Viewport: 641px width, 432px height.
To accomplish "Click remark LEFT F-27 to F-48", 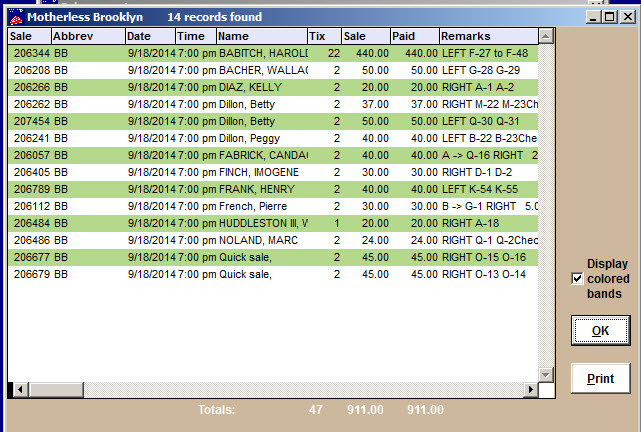I will [x=485, y=54].
